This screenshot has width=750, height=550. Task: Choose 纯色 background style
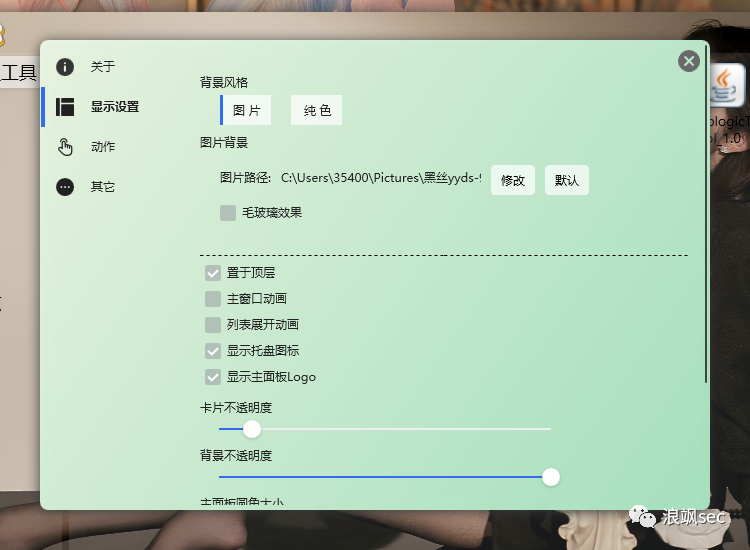(317, 110)
